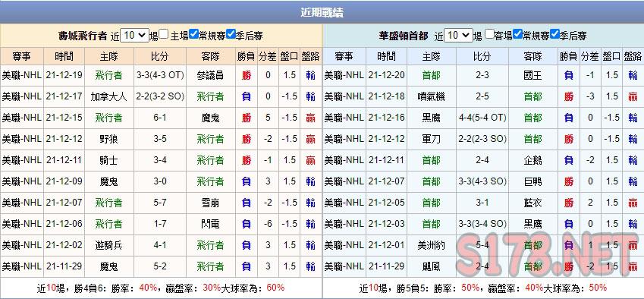This screenshot has width=644, height=299.
Task: Select the right summary 贏盤率 40%
Action: tap(534, 288)
